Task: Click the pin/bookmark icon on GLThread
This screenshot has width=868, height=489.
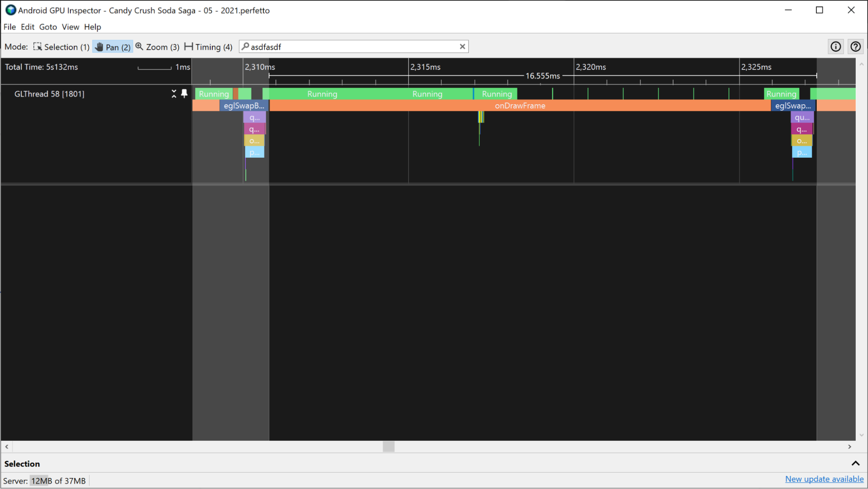Action: coord(184,94)
